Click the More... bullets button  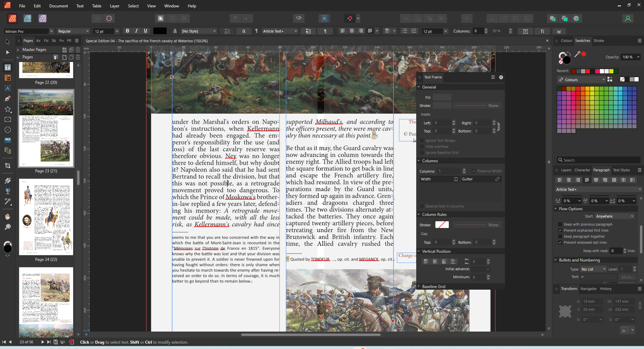628,277
